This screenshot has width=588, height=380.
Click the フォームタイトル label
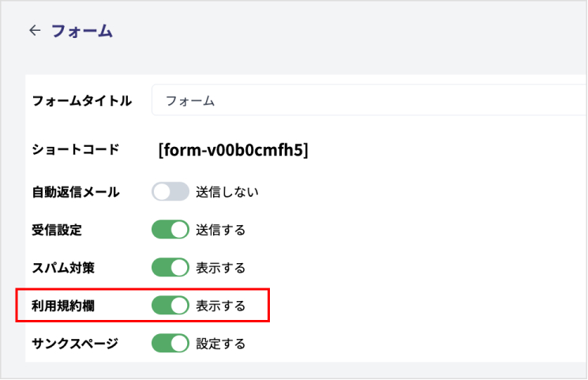pos(81,101)
